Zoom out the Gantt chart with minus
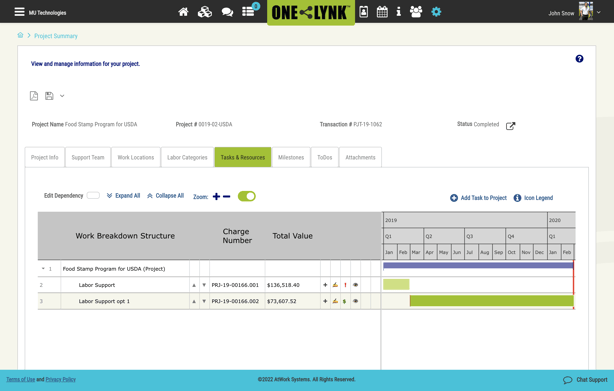The height and width of the screenshot is (391, 614). (x=226, y=196)
